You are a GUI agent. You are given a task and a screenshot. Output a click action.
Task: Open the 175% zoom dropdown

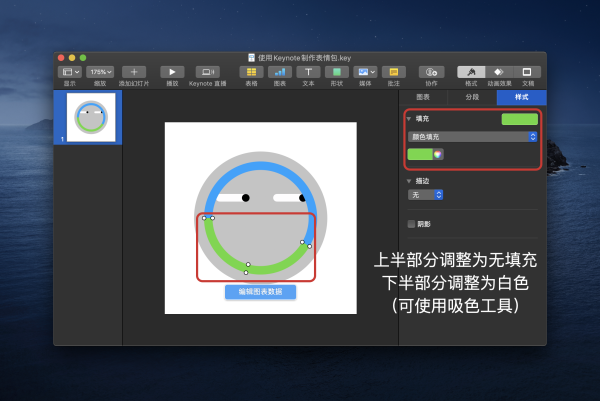click(100, 72)
